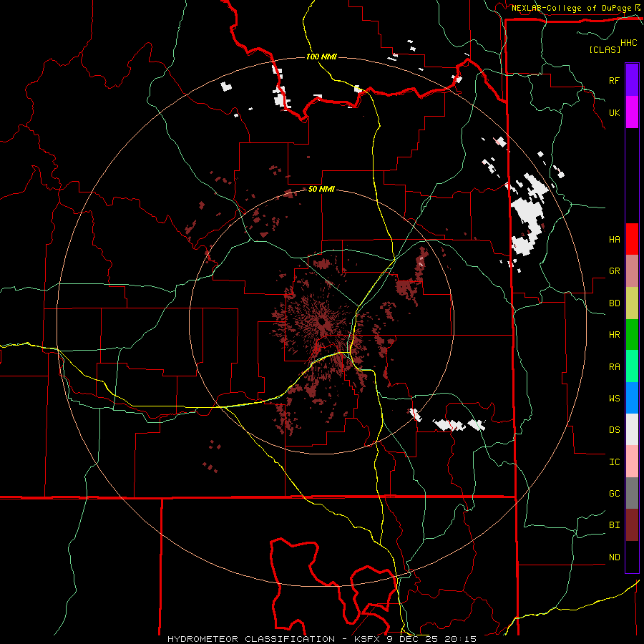Click the GR legend label
644x644 pixels.
[614, 271]
